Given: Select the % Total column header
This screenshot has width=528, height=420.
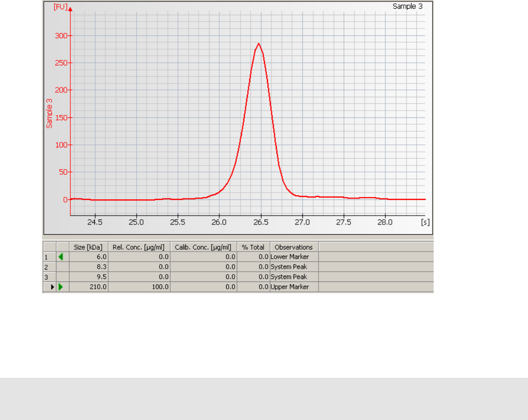Looking at the screenshot, I should [253, 247].
